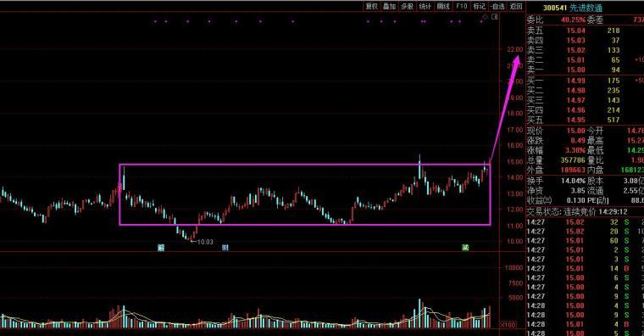644x336 pixels.
Task: Open the 统计 statistics tool
Action: pos(425,6)
